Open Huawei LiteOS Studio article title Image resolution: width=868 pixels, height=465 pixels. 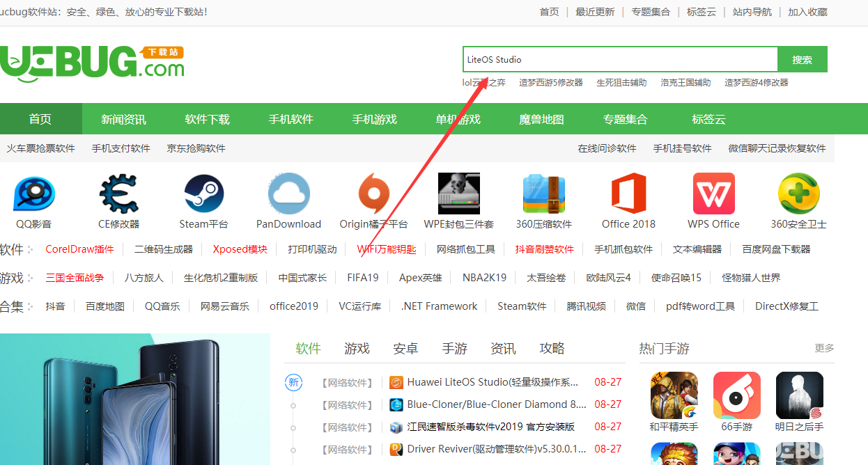493,382
